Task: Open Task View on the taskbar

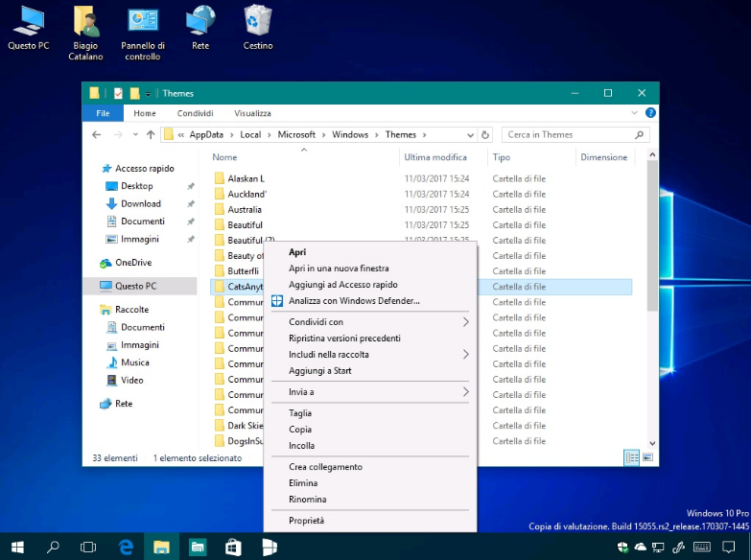Action: (88, 548)
